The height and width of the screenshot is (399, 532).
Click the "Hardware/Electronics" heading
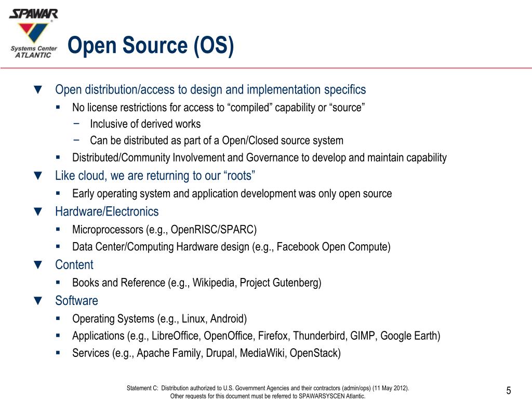point(107,212)
